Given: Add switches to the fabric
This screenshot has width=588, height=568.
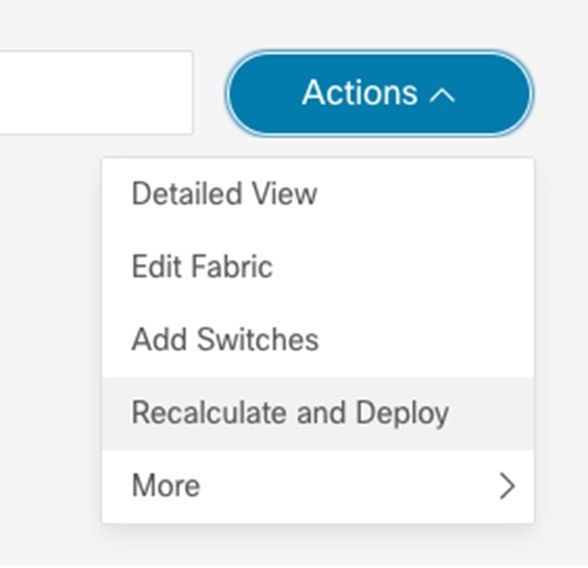Looking at the screenshot, I should (x=318, y=339).
